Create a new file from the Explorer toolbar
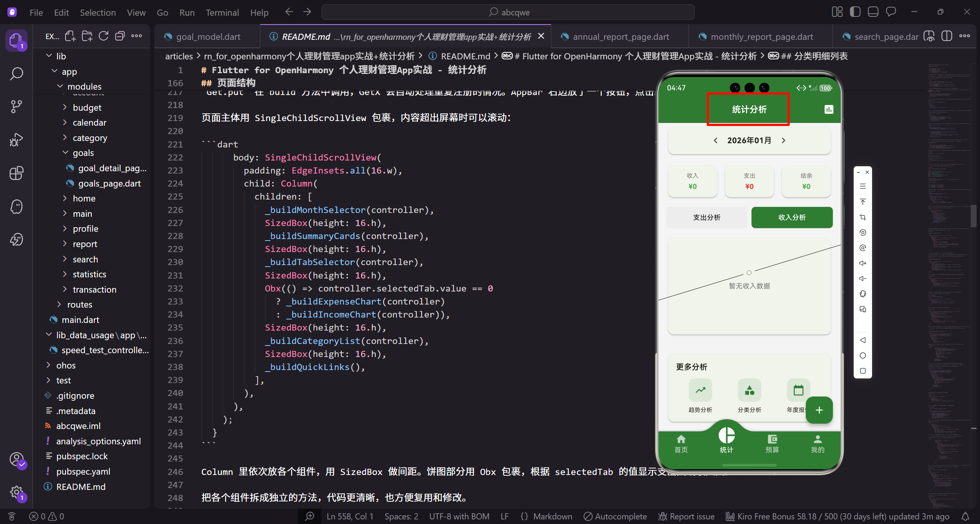980x524 pixels. coord(70,36)
